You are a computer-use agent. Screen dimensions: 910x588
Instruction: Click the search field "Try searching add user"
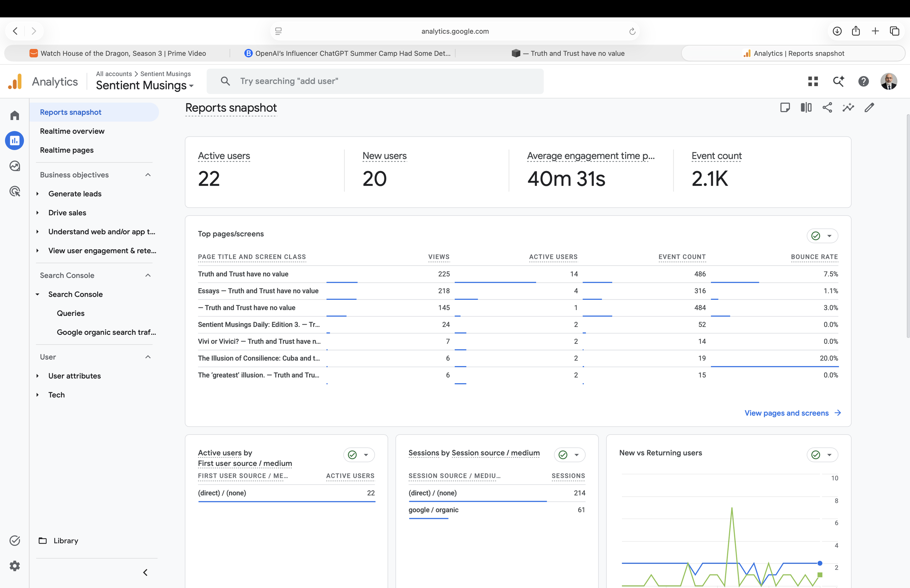point(375,82)
